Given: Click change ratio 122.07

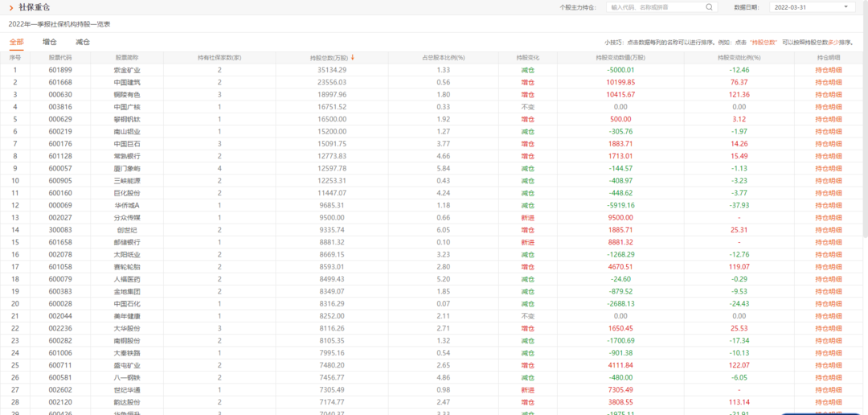Looking at the screenshot, I should point(739,365).
